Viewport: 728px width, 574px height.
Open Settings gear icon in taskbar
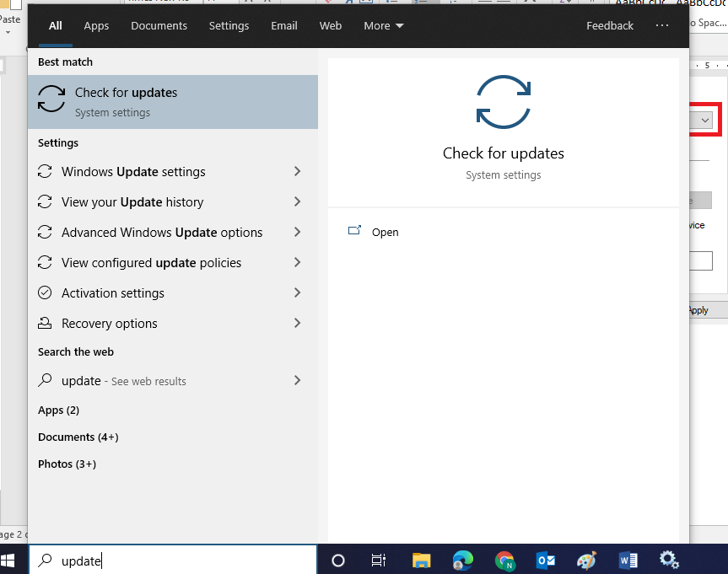click(x=670, y=561)
